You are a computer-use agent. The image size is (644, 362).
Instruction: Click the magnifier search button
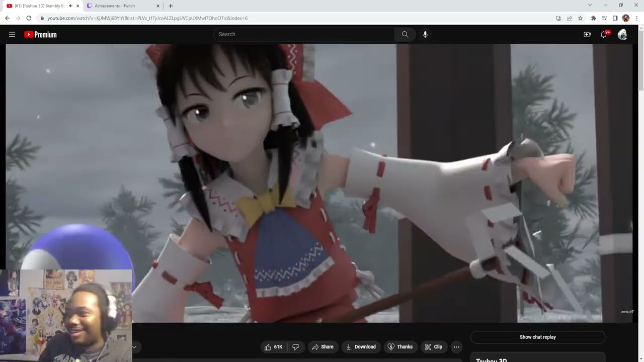(x=405, y=34)
